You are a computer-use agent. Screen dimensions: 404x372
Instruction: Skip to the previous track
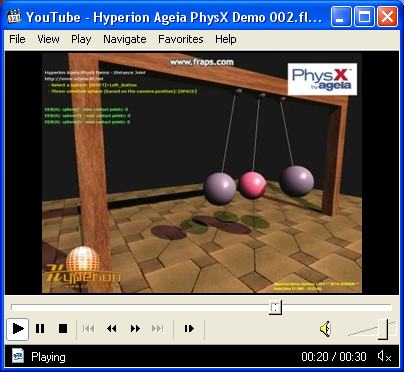(x=88, y=329)
